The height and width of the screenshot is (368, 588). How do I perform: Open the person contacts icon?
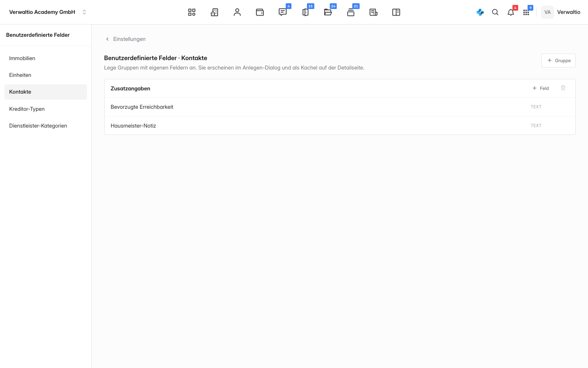[237, 12]
